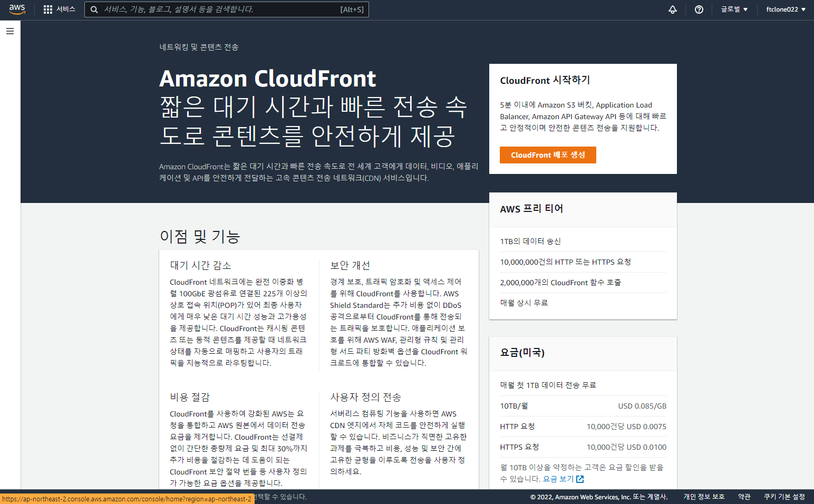Click the 이점 및 기능 section heading
Screen dimensions: 814x504
click(x=200, y=236)
